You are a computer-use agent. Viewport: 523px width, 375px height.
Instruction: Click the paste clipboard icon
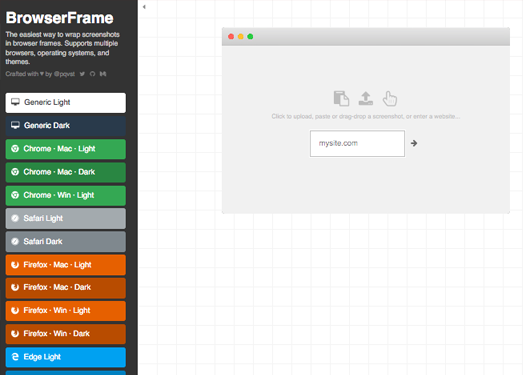click(341, 98)
